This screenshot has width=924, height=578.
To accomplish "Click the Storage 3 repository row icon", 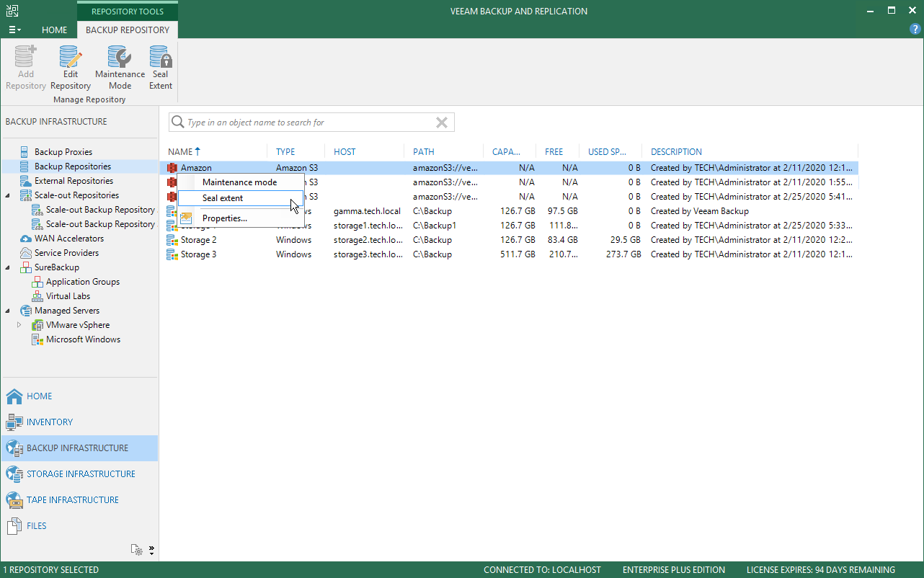I will pos(172,254).
